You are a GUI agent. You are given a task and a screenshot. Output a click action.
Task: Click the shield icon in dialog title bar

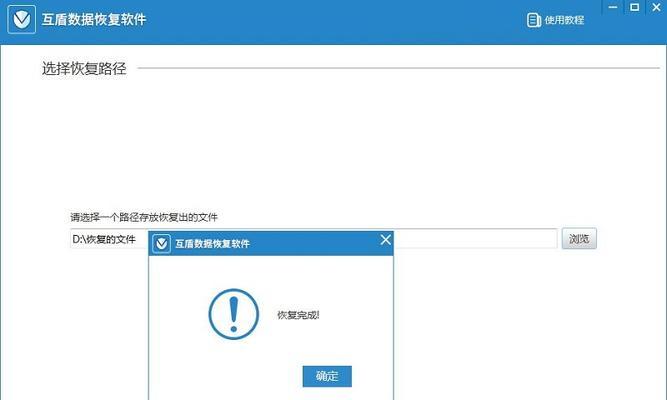point(161,243)
